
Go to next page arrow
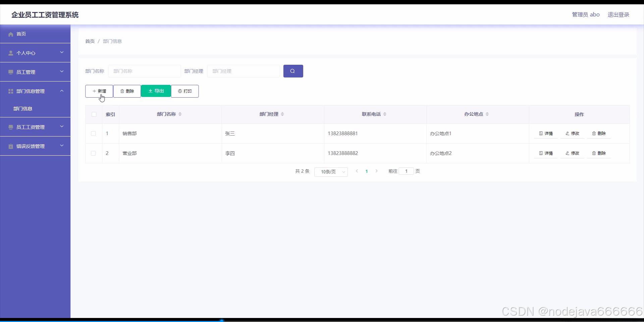pos(376,171)
